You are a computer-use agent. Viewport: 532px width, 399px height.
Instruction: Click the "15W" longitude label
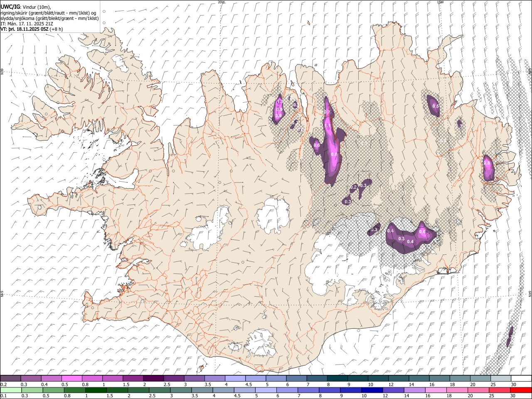(x=440, y=2)
